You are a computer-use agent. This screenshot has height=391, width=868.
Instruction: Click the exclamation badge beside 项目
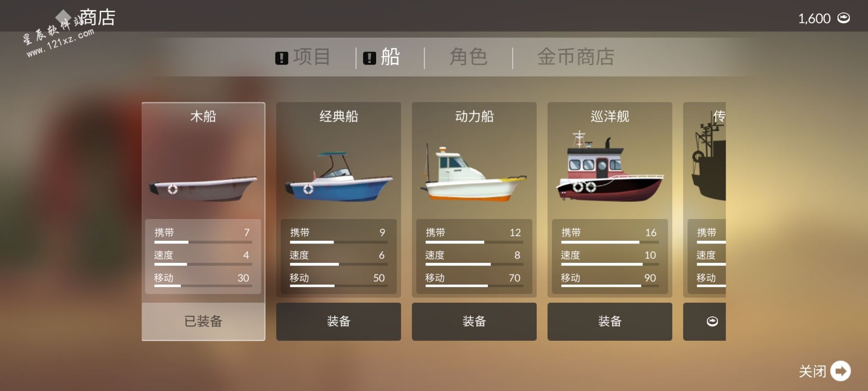click(x=282, y=58)
